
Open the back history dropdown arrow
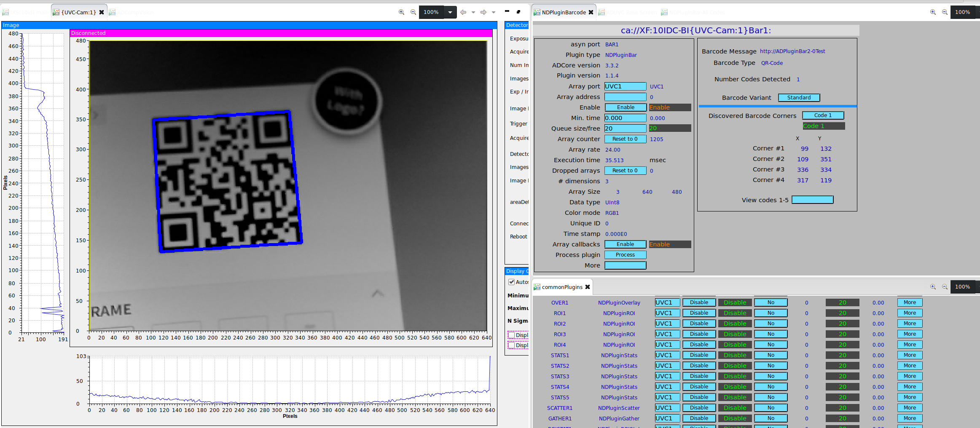(x=473, y=12)
